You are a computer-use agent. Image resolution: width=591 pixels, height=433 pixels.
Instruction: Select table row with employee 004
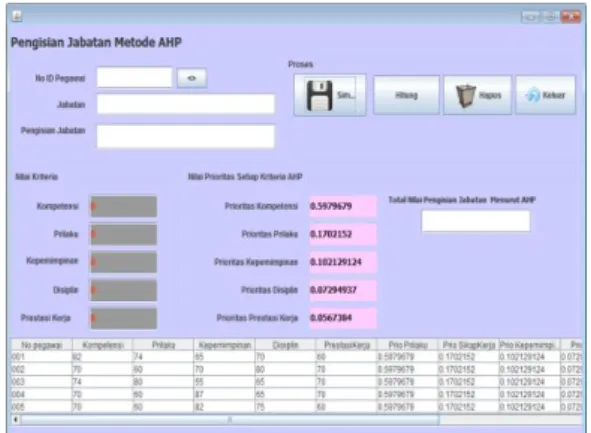click(296, 394)
